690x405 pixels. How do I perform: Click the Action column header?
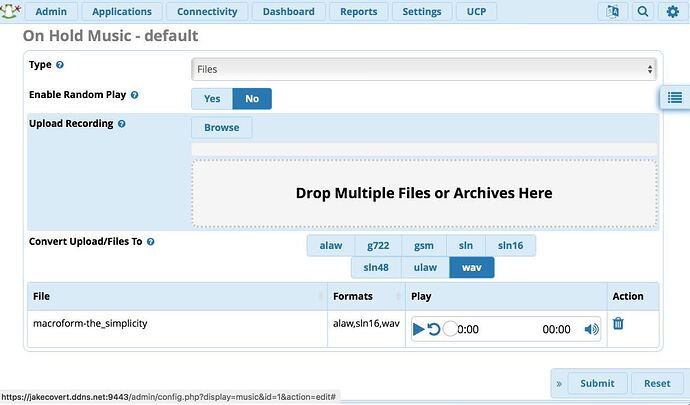pos(633,296)
